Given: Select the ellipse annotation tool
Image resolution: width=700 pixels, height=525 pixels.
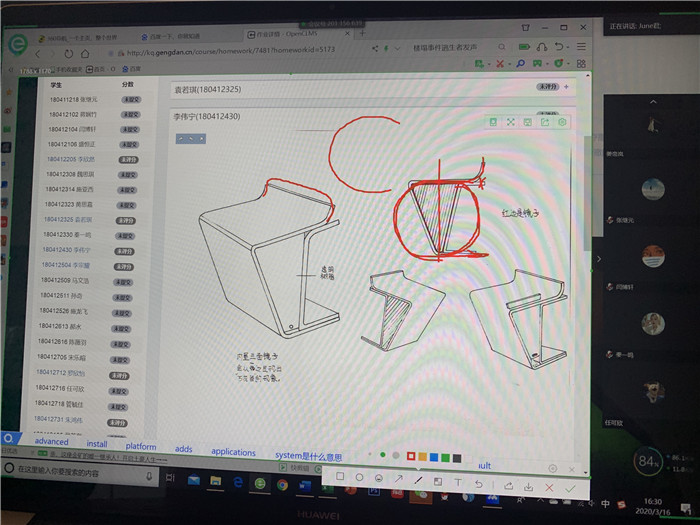Looking at the screenshot, I should [359, 478].
